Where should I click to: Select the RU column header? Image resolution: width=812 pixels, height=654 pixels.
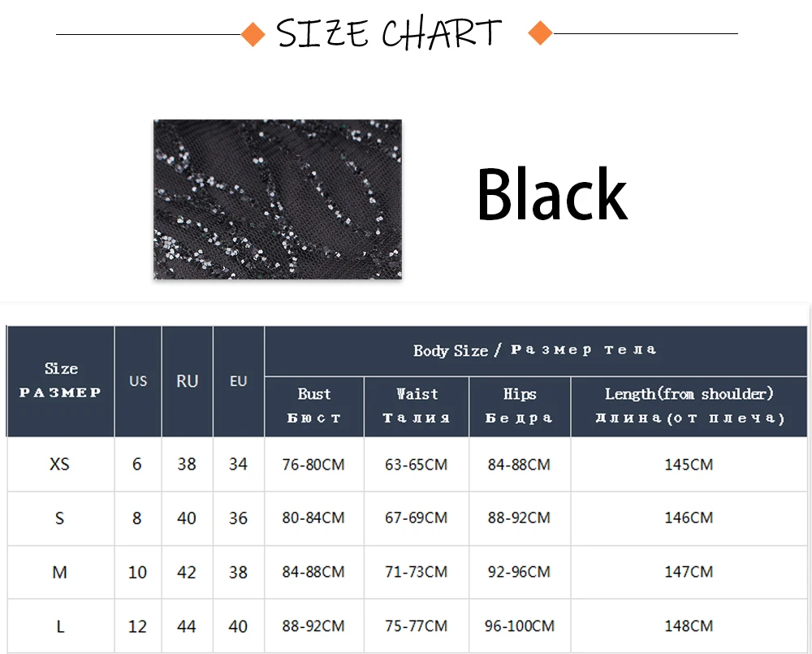point(188,380)
